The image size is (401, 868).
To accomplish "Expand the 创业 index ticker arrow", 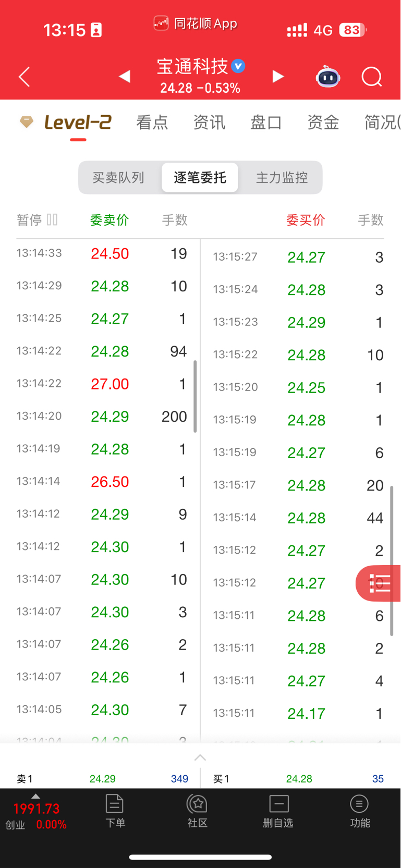I will point(35,796).
